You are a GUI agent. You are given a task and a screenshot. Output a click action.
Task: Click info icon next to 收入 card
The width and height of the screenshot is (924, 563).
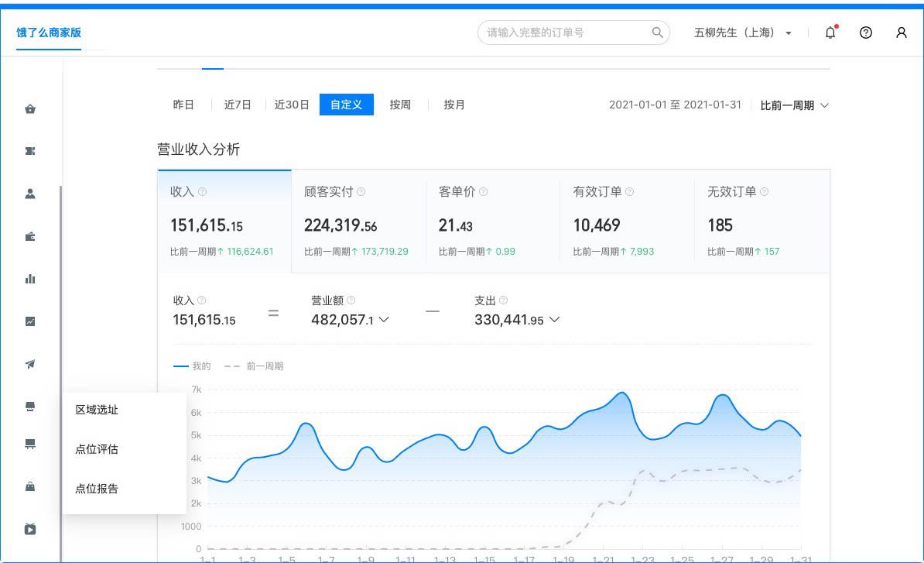point(202,191)
